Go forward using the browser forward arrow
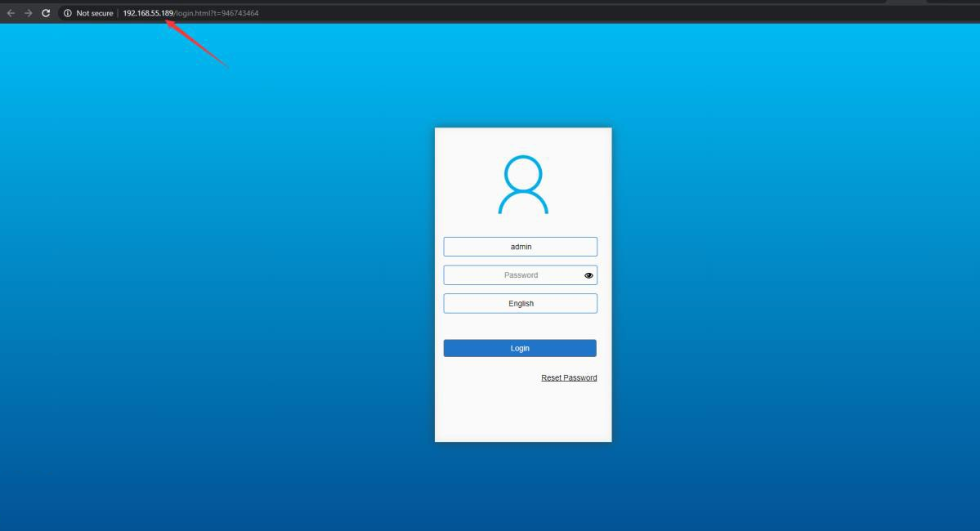Screen dimensions: 980x531 (28, 13)
